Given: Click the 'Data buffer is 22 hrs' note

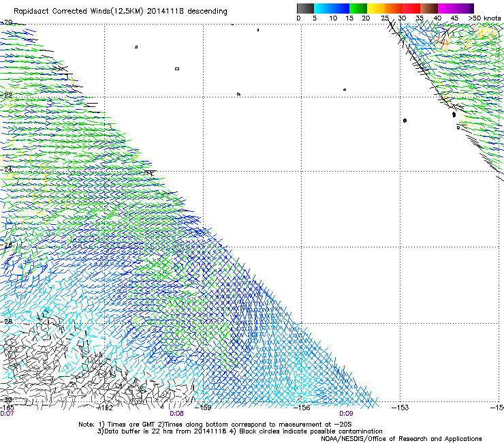Looking at the screenshot, I should coord(240,431).
